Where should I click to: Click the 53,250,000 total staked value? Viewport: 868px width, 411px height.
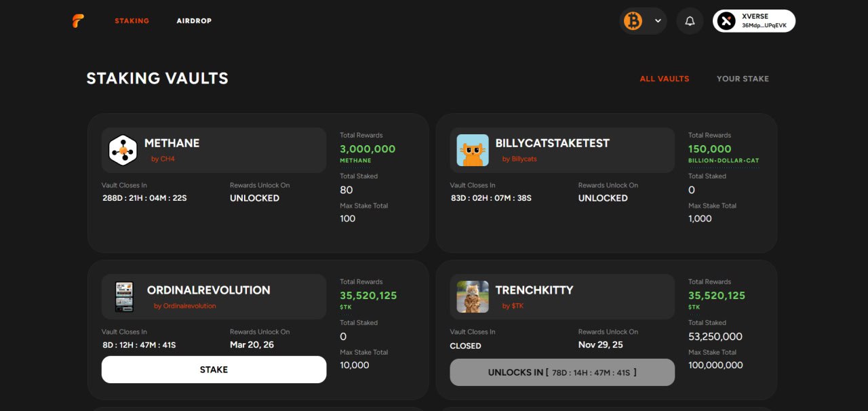[715, 336]
